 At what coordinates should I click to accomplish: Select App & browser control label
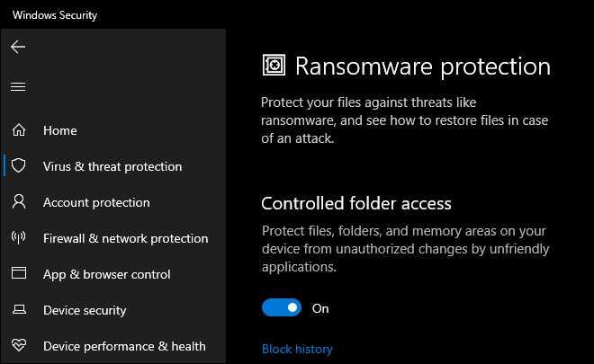coord(107,274)
